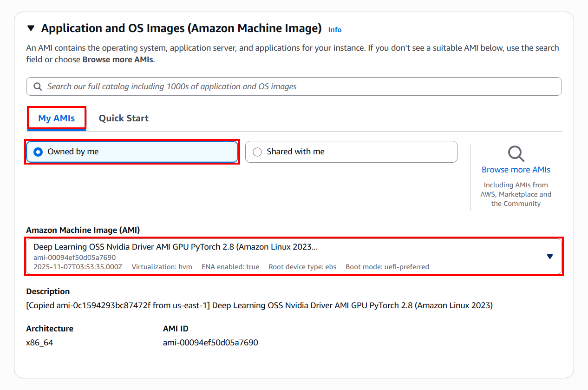Collapse the Application and OS Images section
The image size is (588, 390).
coord(31,28)
